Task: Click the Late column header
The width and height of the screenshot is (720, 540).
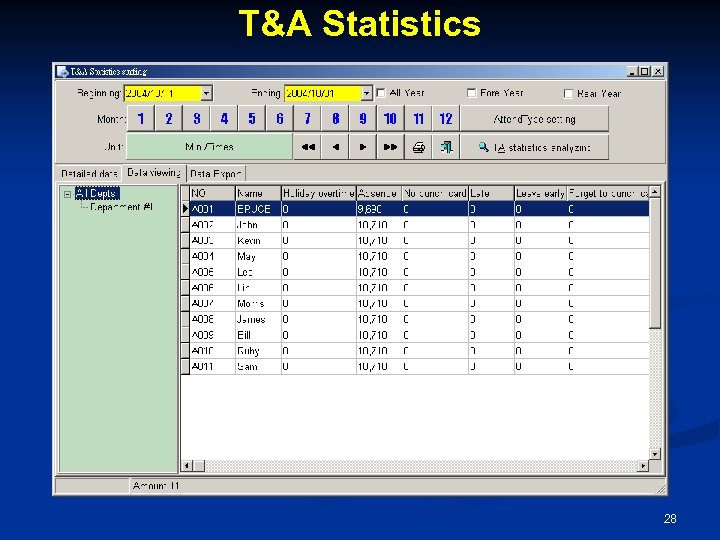Action: tap(491, 193)
